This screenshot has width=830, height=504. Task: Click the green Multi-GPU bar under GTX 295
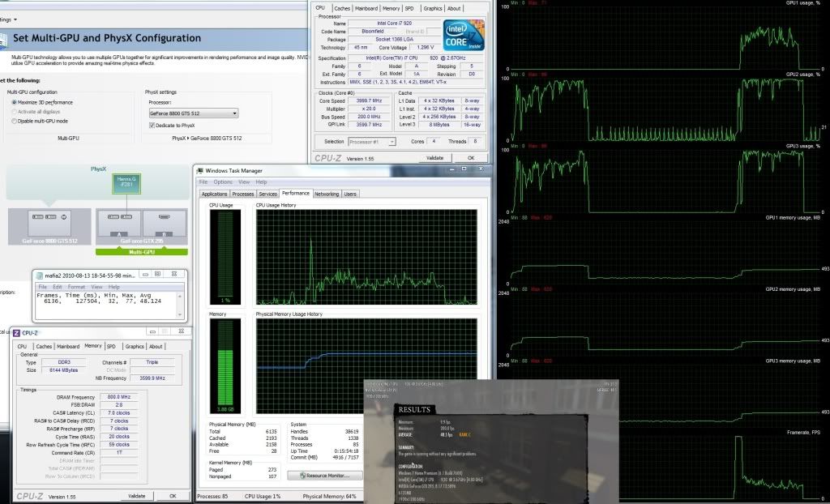(x=141, y=252)
